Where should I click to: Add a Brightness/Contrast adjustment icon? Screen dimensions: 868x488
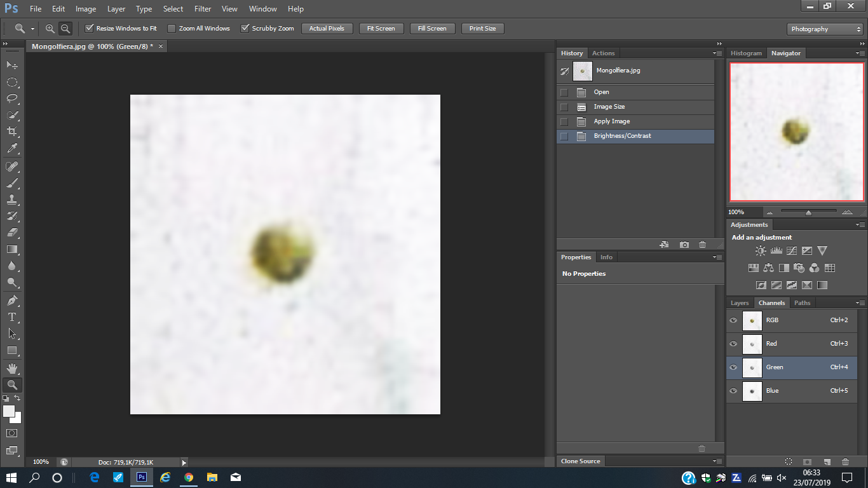point(761,251)
